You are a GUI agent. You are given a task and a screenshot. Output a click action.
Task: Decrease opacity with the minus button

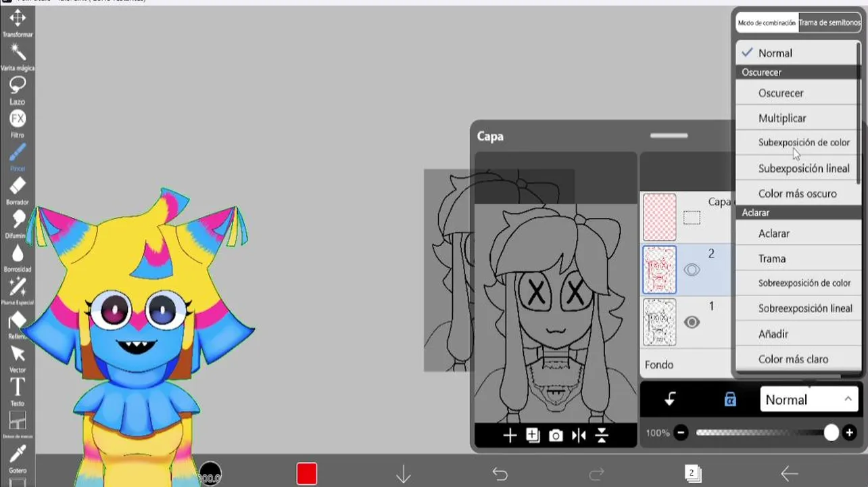coord(681,433)
